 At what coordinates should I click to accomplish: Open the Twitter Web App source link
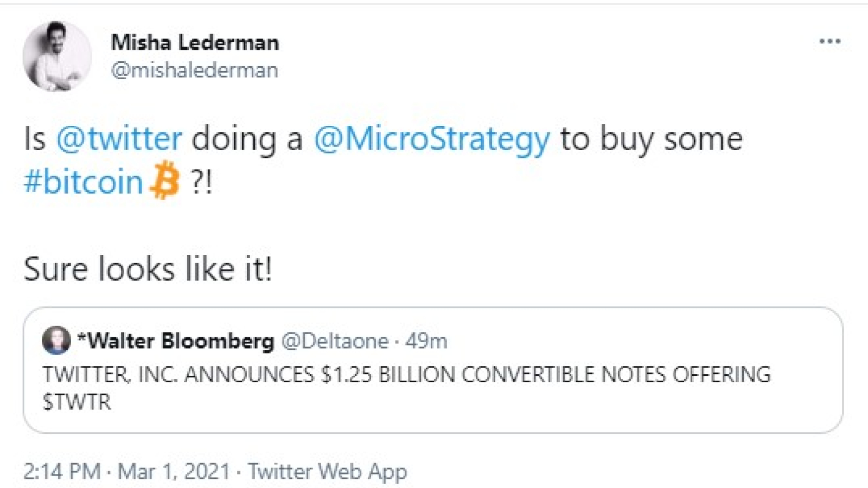click(x=327, y=472)
